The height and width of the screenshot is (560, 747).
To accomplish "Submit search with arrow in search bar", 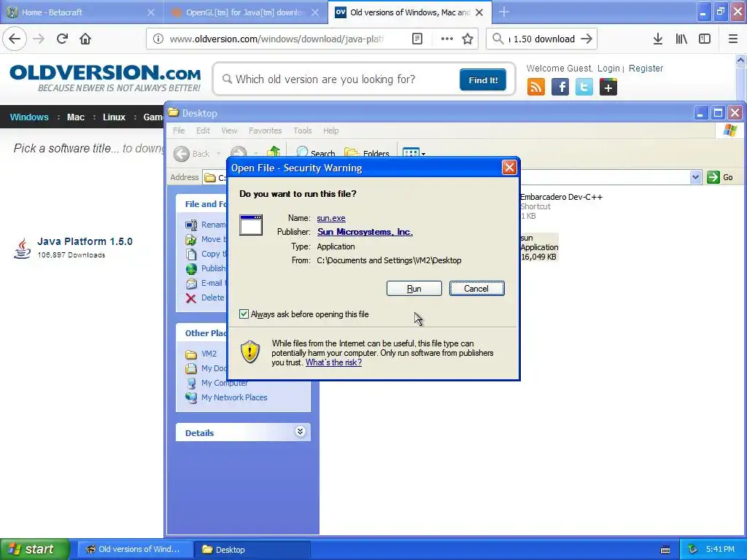I will click(587, 39).
